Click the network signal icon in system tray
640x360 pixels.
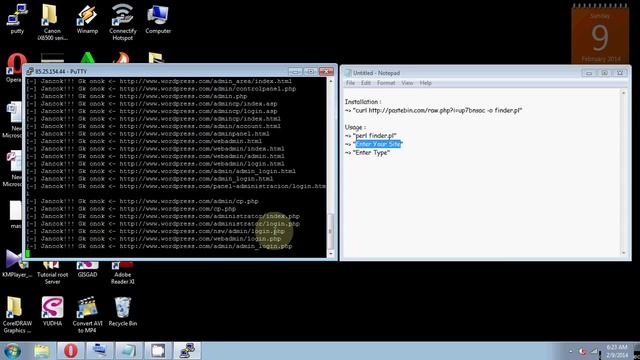(x=595, y=351)
